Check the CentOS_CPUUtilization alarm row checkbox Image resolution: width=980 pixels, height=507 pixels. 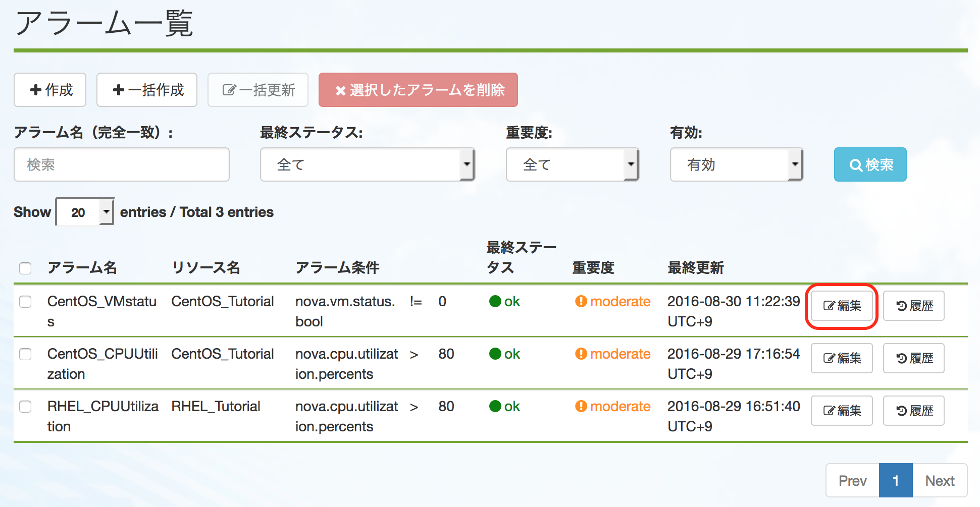[25, 354]
